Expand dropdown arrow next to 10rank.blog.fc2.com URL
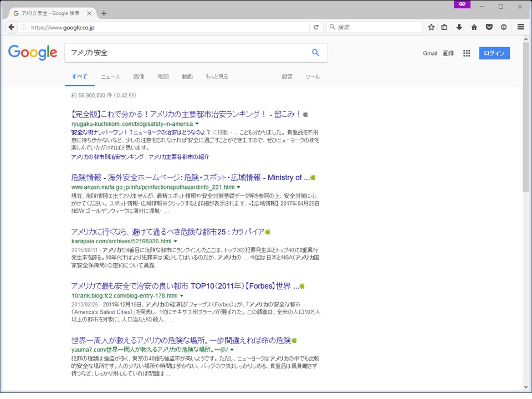This screenshot has height=399, width=532. click(182, 295)
